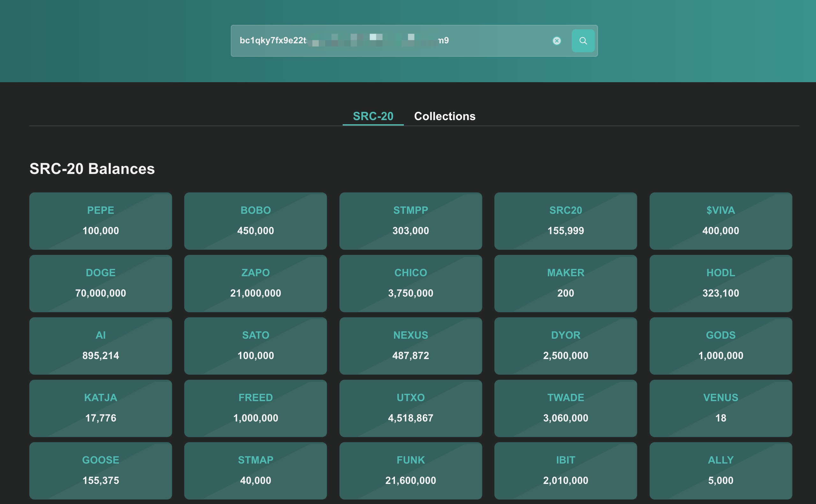
Task: Select the HODL token card
Action: tap(720, 283)
